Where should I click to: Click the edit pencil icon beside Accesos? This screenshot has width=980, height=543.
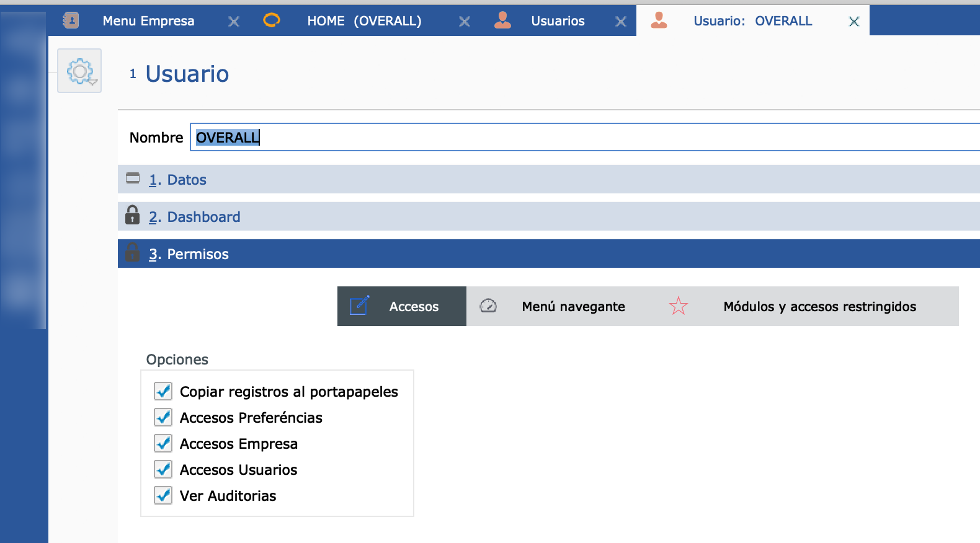click(x=359, y=306)
